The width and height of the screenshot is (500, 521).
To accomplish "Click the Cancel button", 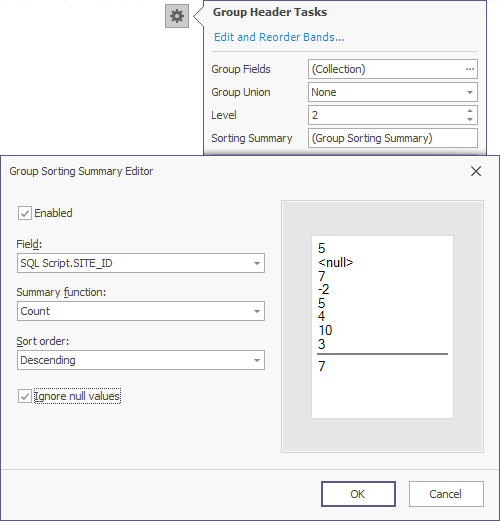I will point(446,494).
